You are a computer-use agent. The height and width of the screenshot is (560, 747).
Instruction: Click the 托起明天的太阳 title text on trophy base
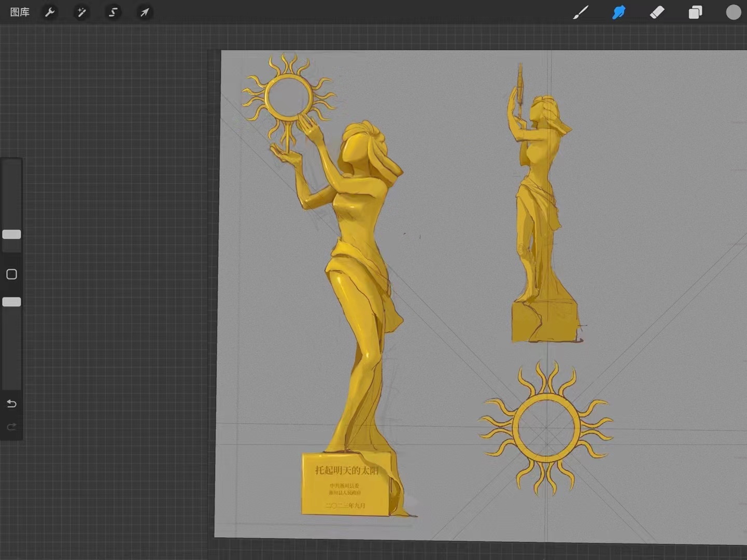pyautogui.click(x=347, y=470)
